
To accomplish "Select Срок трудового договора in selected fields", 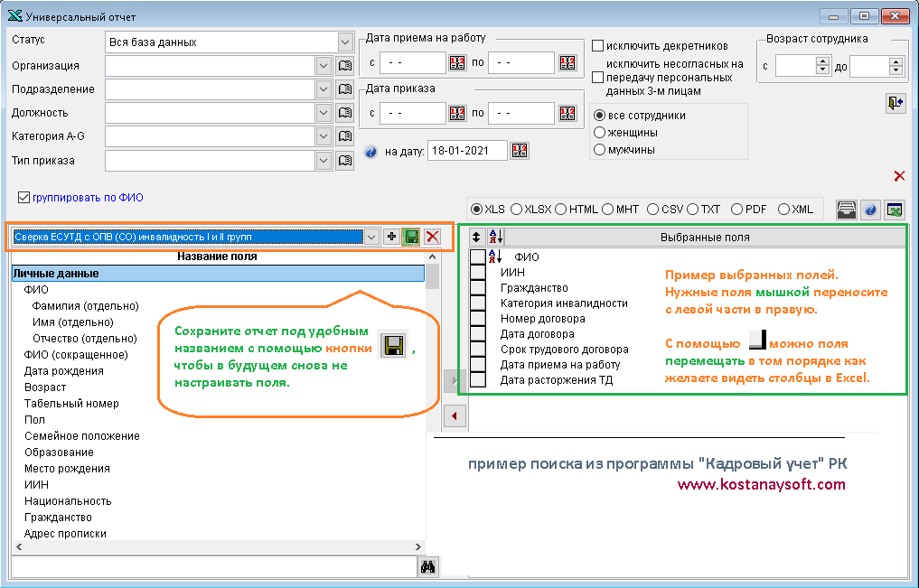I will (x=565, y=349).
